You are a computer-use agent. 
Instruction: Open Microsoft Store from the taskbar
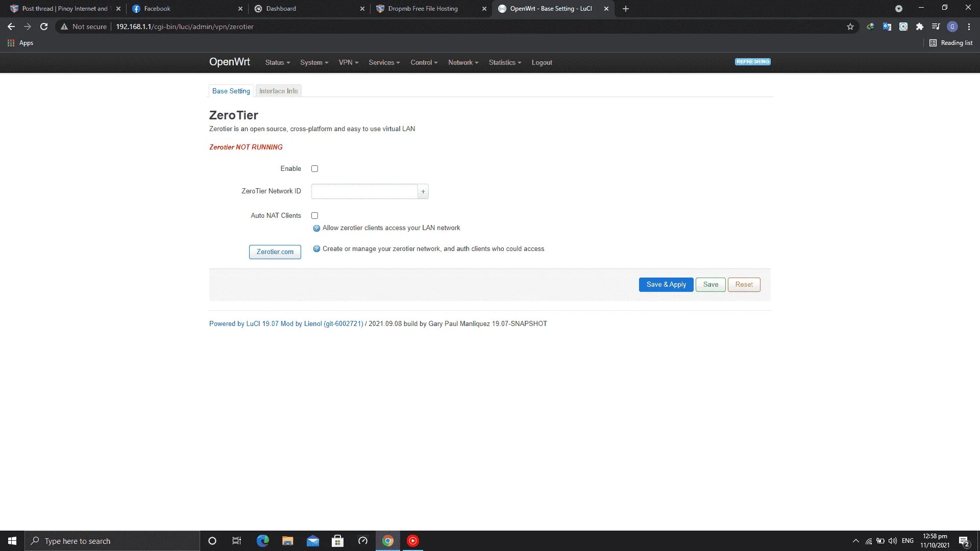337,541
